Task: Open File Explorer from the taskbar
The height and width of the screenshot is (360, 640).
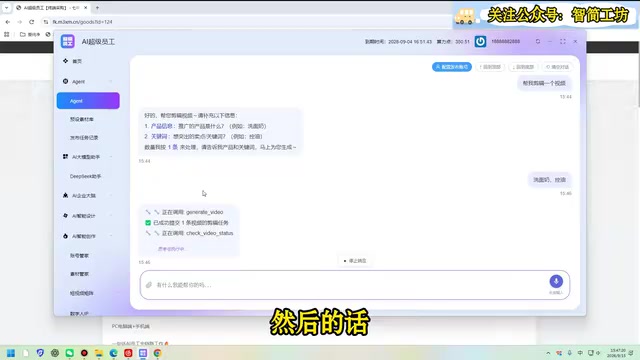Action: coord(99,353)
